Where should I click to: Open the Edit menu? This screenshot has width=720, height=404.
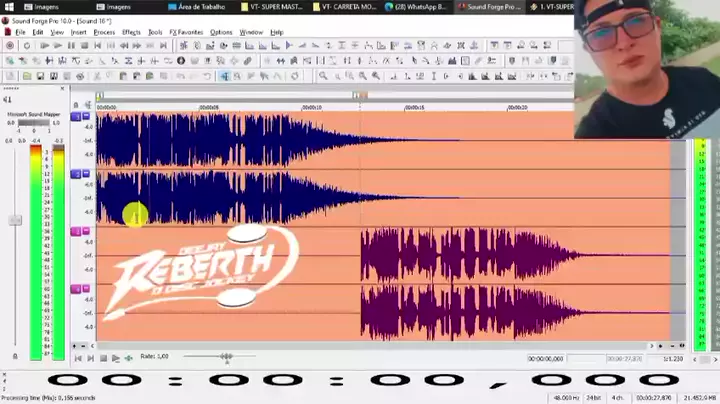(x=38, y=33)
